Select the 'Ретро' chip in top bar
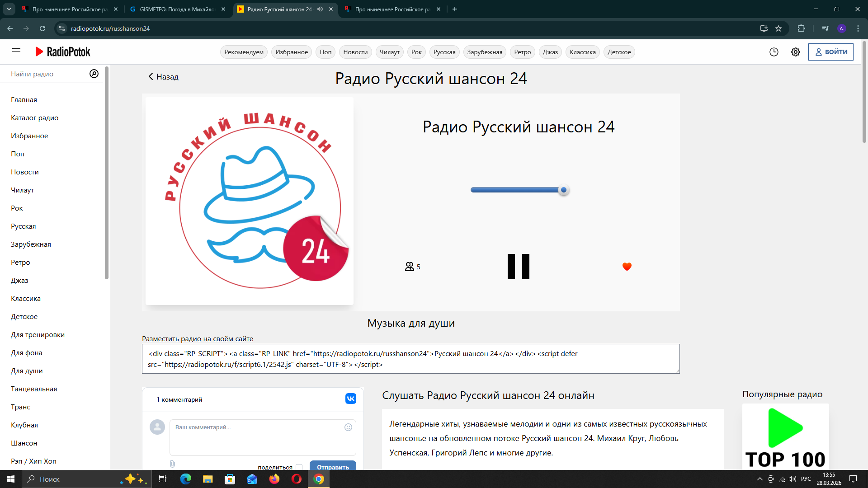 (x=523, y=52)
